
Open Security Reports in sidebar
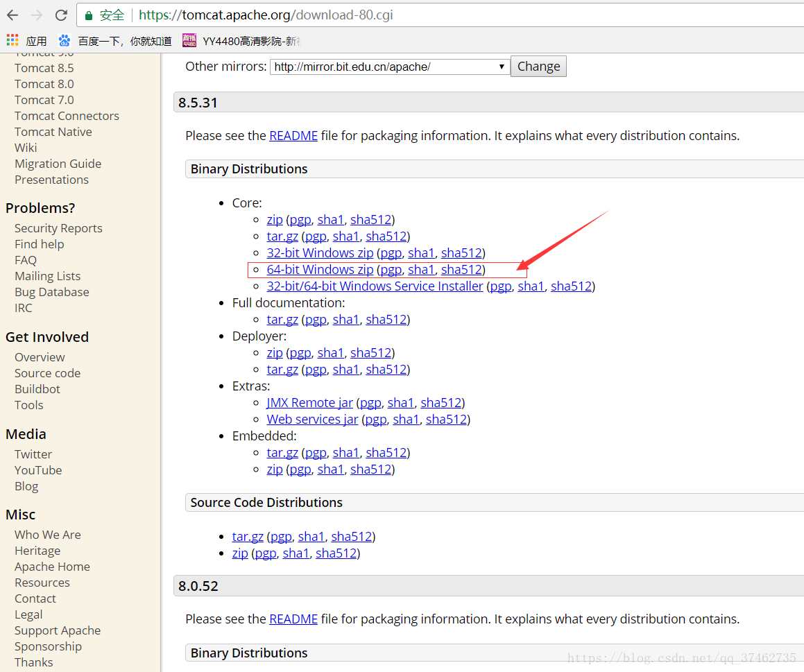[x=58, y=228]
